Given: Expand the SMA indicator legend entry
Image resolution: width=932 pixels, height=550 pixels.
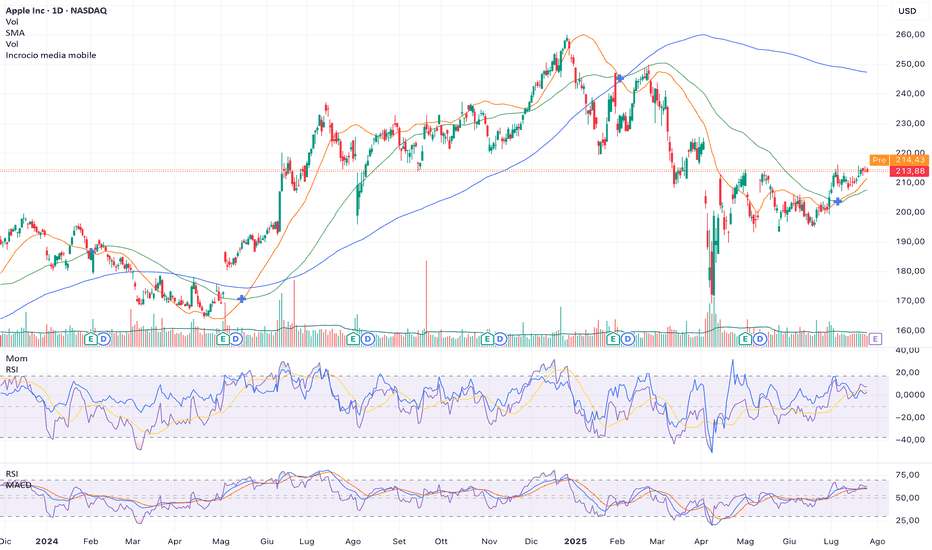Looking at the screenshot, I should pos(15,33).
